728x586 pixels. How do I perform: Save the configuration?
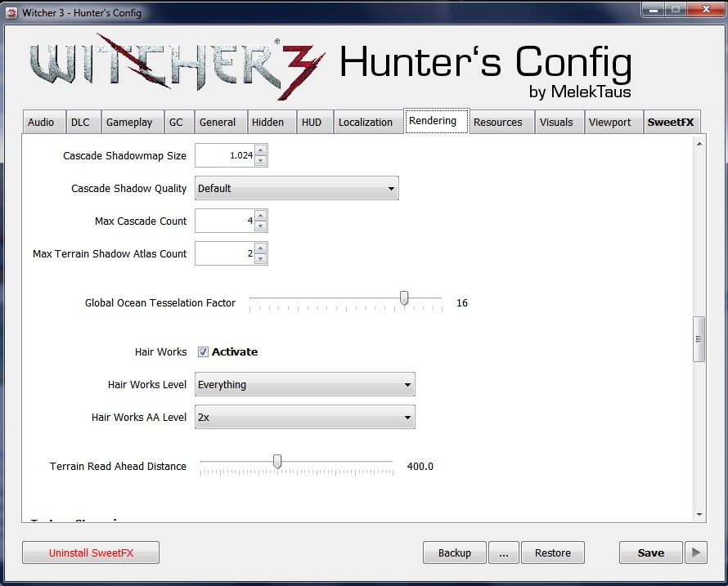pos(651,552)
